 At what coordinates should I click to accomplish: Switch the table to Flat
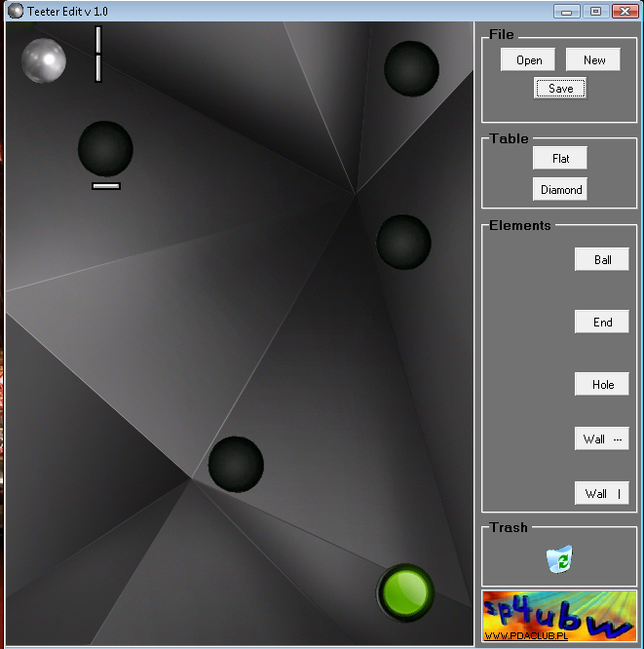pos(560,158)
